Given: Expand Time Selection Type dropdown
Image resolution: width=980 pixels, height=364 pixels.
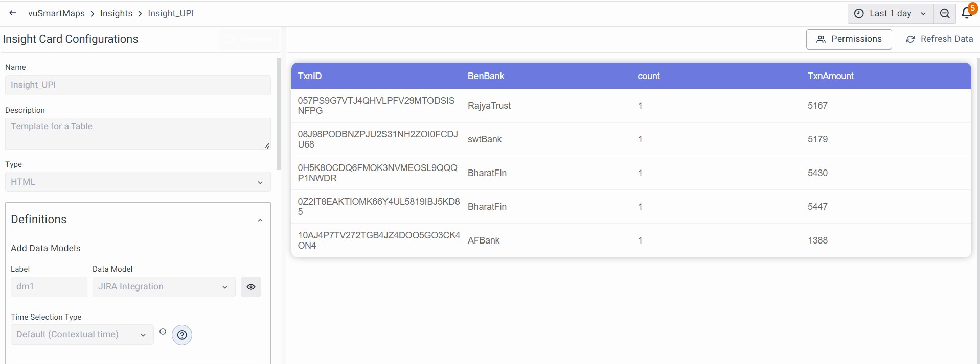Looking at the screenshot, I should pyautogui.click(x=82, y=335).
